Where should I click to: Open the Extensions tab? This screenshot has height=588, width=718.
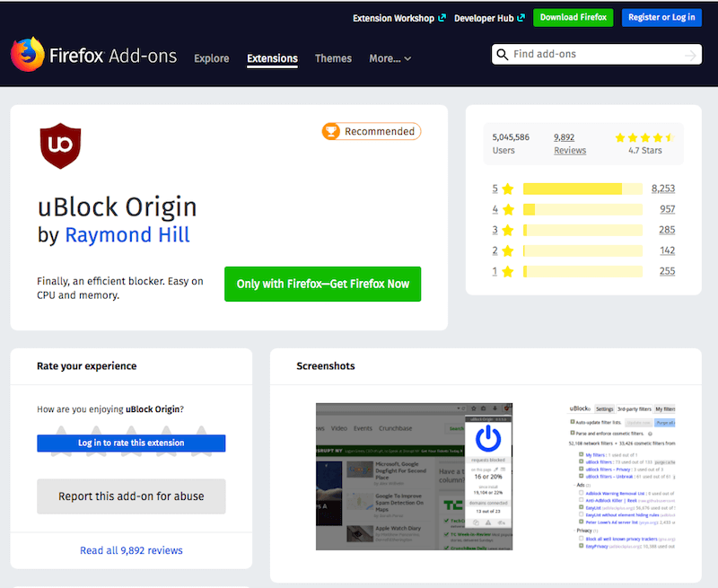point(273,58)
